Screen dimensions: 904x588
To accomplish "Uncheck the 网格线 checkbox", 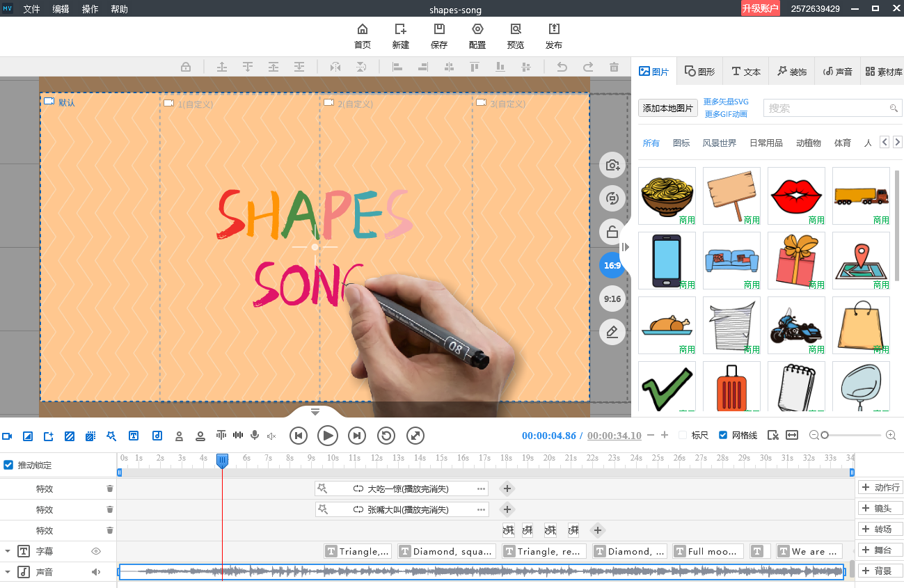I will pyautogui.click(x=723, y=435).
